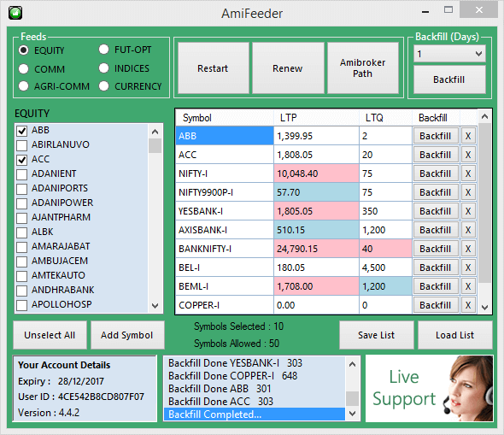Click the main Backfill button under Days
This screenshot has width=504, height=435.
(449, 79)
